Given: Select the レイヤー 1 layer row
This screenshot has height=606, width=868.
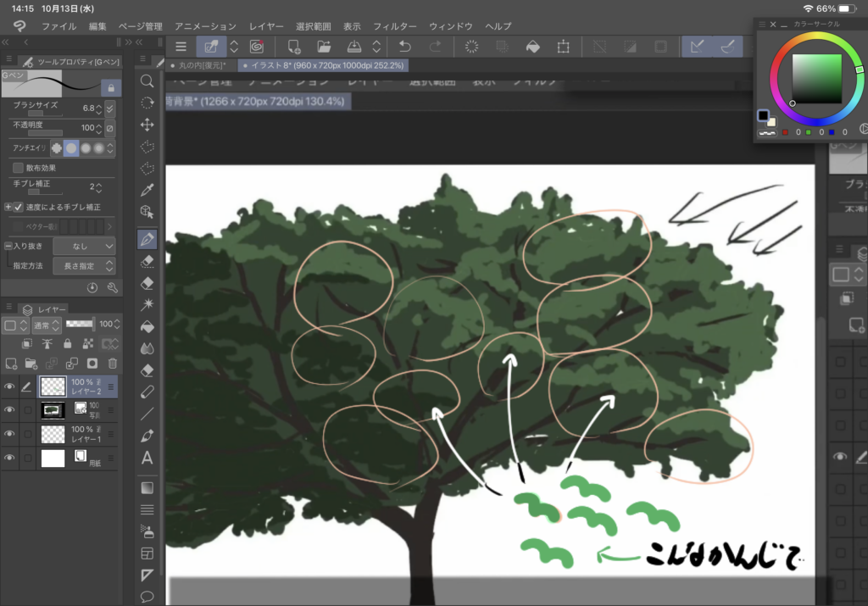Looking at the screenshot, I should click(x=76, y=434).
